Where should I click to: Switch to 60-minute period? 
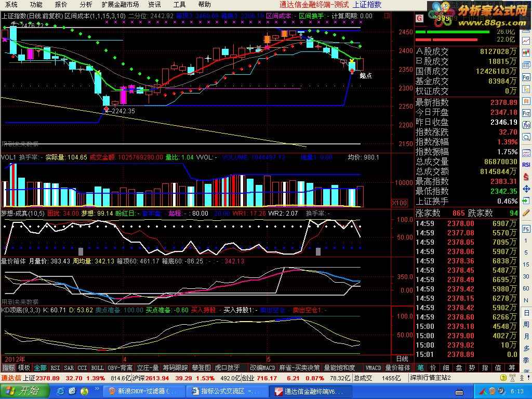(526, 288)
